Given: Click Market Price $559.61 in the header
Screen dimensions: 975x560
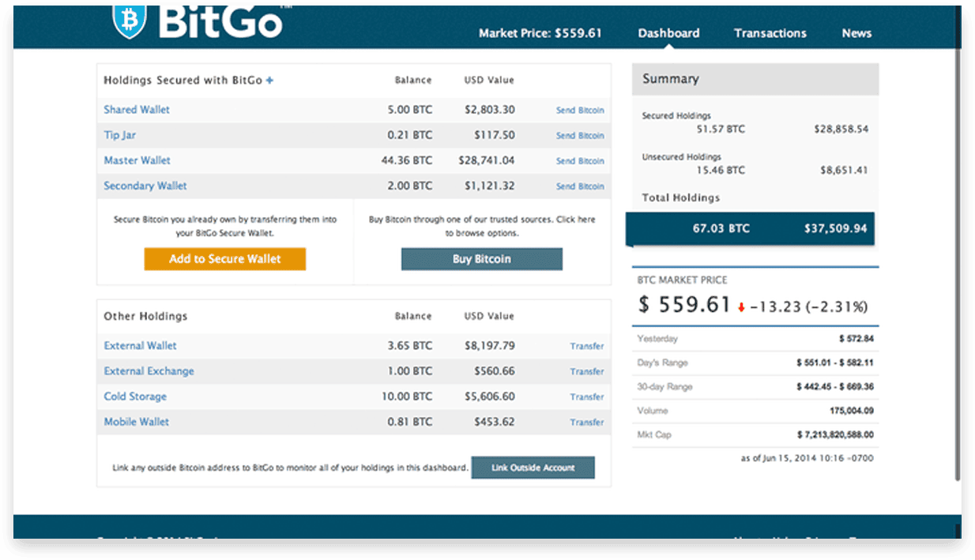Looking at the screenshot, I should (540, 33).
